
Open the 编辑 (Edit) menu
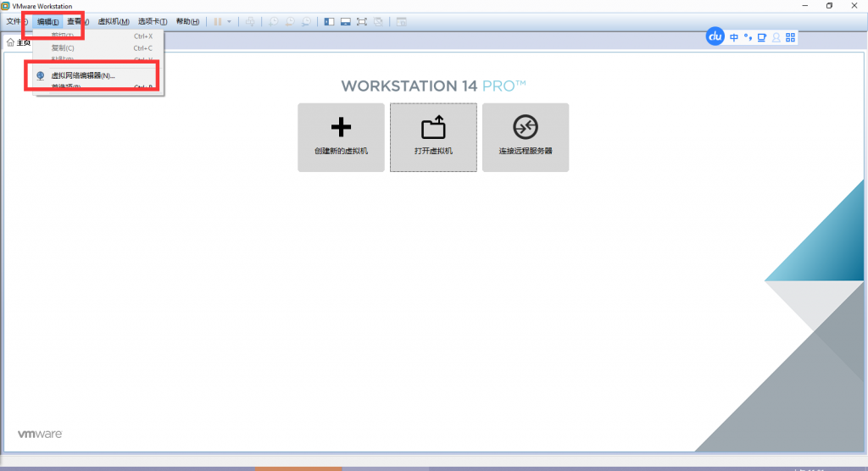pos(47,21)
